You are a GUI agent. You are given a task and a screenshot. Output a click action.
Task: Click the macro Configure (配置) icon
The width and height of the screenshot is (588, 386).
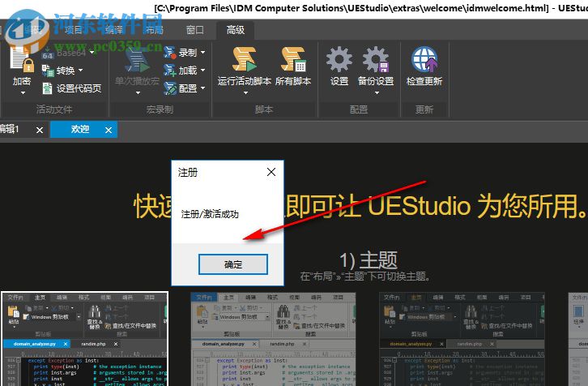[x=170, y=88]
